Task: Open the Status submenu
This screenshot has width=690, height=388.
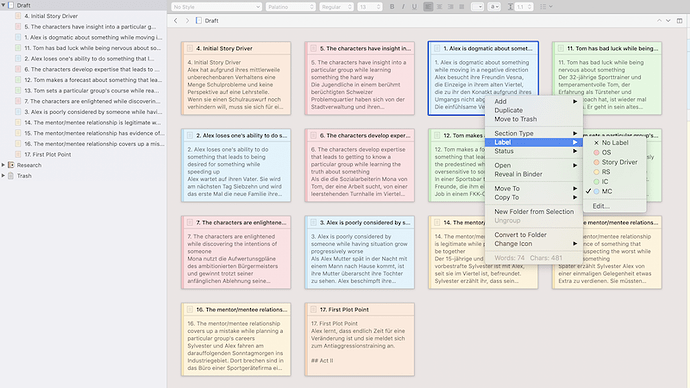Action: (533, 151)
